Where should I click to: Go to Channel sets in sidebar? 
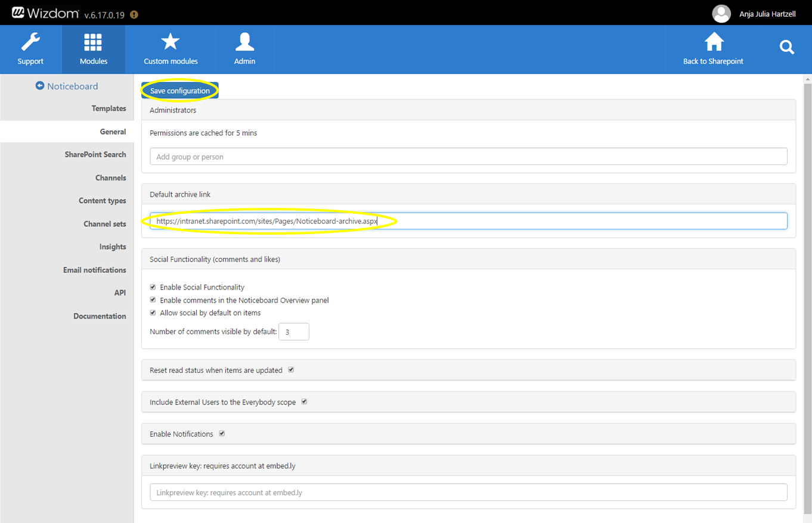(104, 224)
